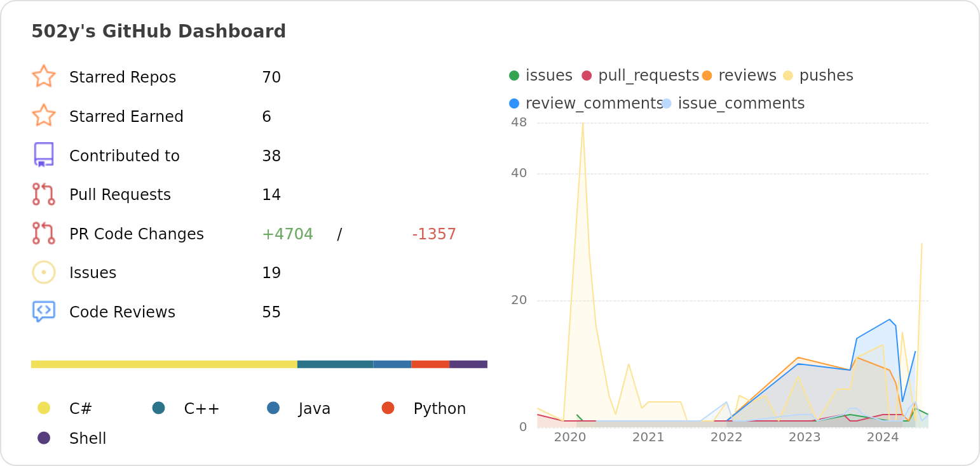The image size is (980, 466).
Task: Click the green +4704 additions value
Action: pyautogui.click(x=287, y=234)
